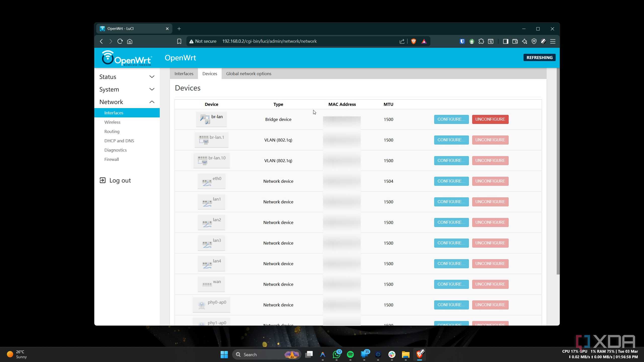Go back using browser back arrow
The image size is (644, 362).
pos(101,41)
